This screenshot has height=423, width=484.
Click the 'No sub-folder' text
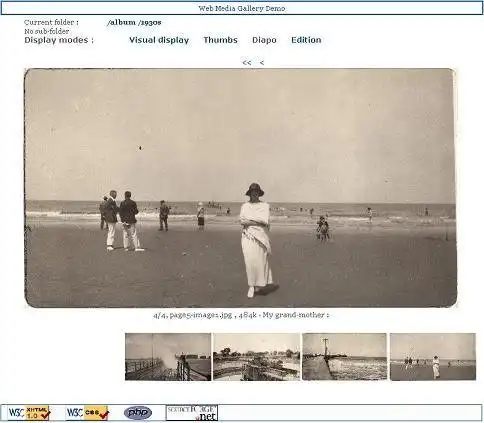47,31
